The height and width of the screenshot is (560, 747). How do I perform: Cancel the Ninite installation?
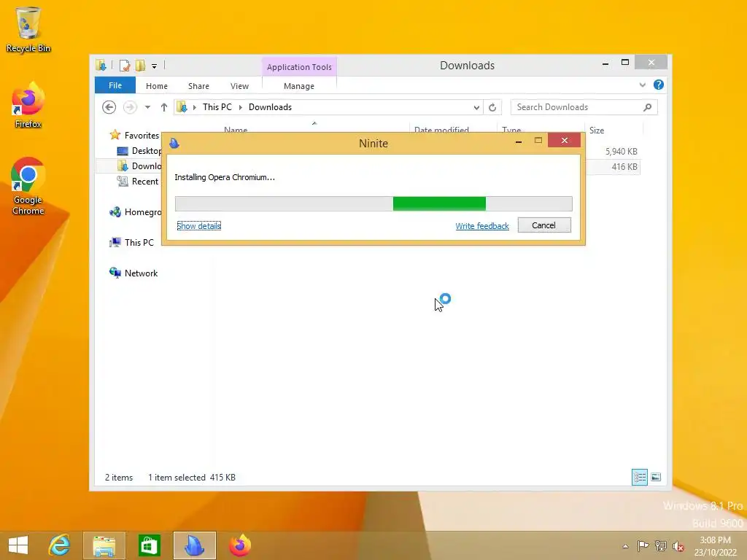544,225
